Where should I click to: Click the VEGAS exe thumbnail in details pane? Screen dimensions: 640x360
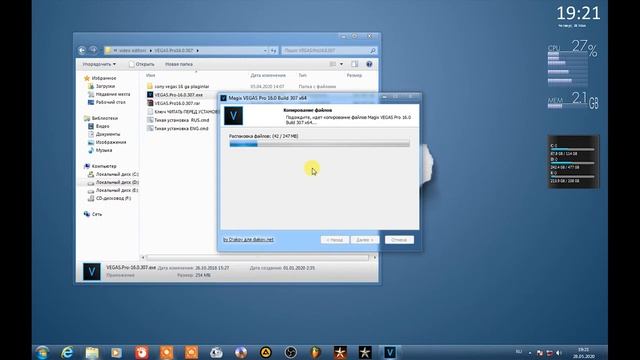[x=92, y=271]
